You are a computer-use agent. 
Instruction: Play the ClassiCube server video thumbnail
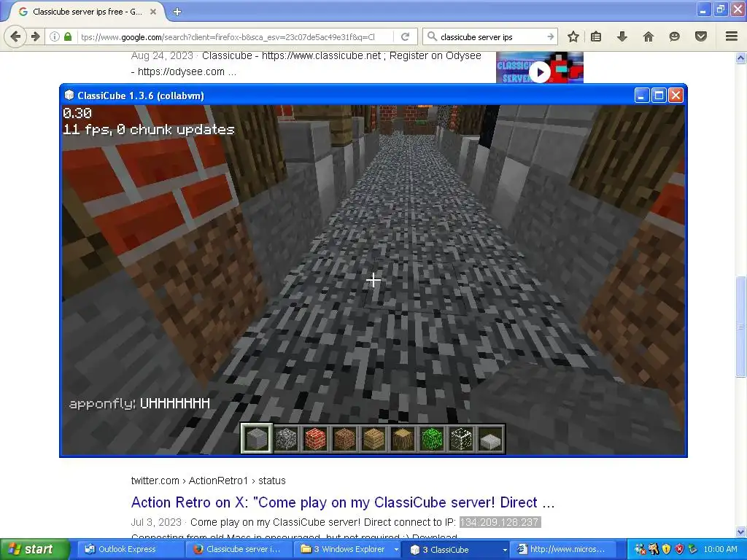point(540,72)
